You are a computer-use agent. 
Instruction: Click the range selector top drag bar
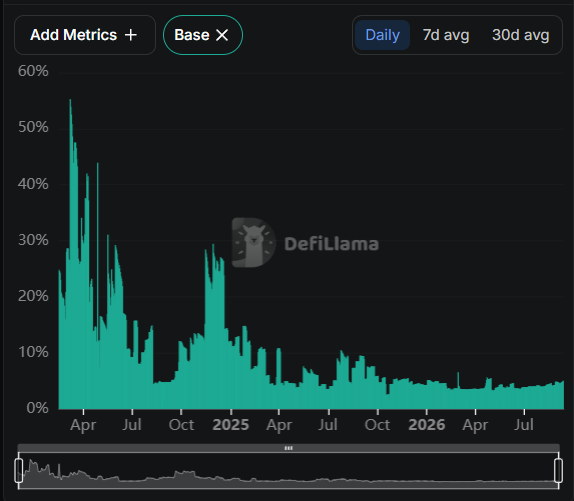pos(288,448)
